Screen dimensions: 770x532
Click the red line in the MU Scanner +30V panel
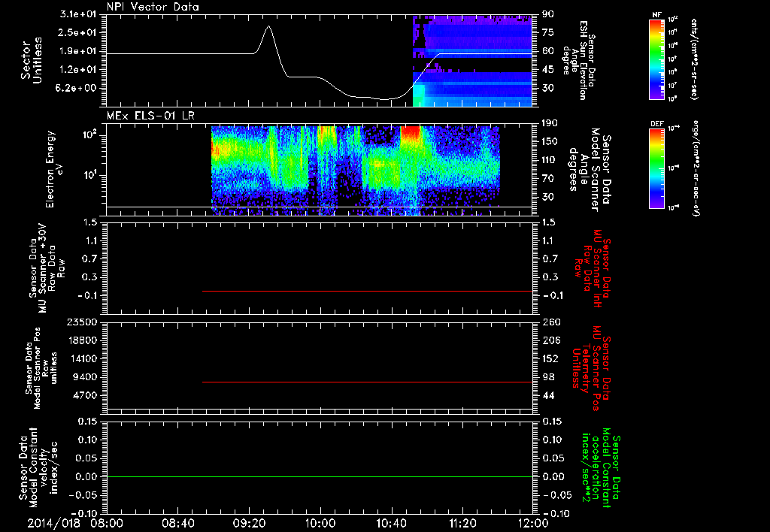pyautogui.click(x=367, y=291)
